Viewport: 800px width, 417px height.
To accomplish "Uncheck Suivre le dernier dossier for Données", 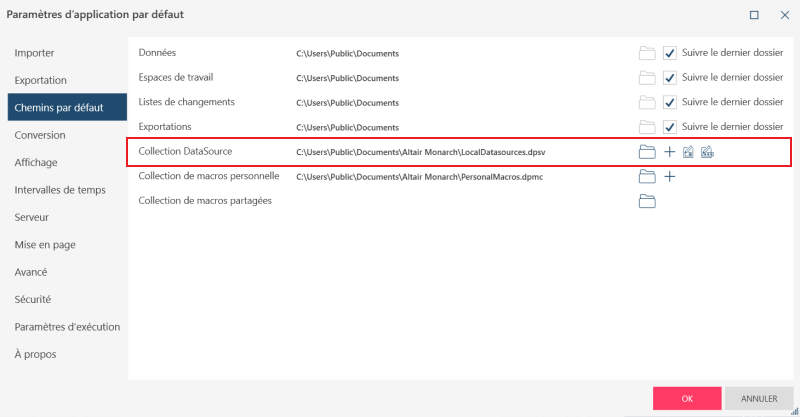I will tap(670, 53).
